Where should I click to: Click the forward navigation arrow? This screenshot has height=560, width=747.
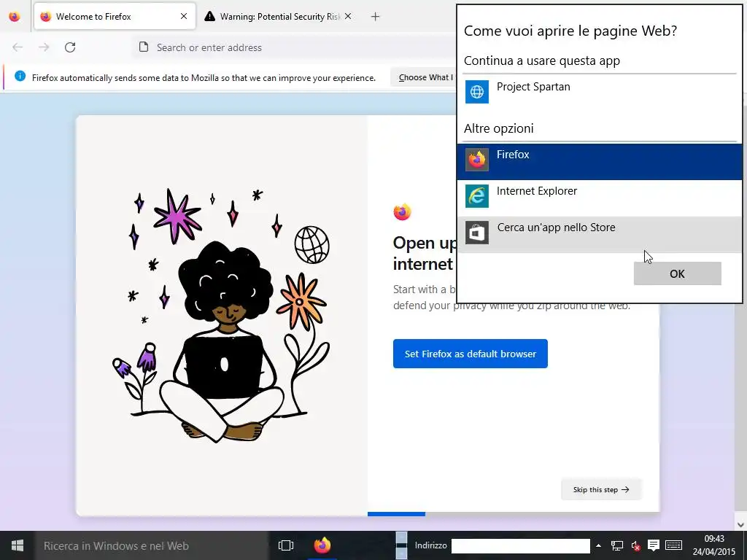coord(44,47)
